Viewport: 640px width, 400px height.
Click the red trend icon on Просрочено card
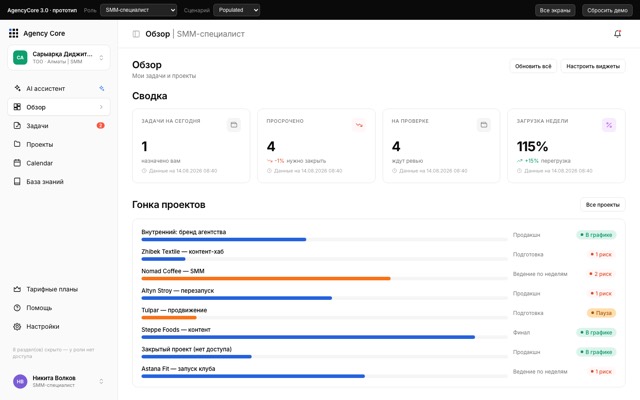click(x=359, y=125)
